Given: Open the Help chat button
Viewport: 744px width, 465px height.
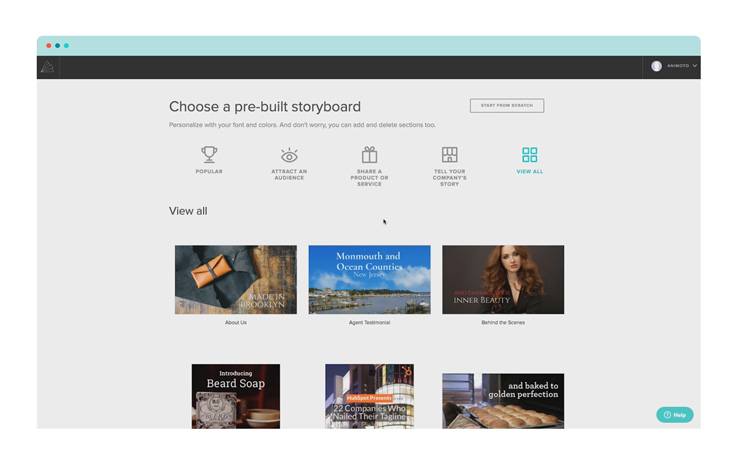Looking at the screenshot, I should (675, 414).
